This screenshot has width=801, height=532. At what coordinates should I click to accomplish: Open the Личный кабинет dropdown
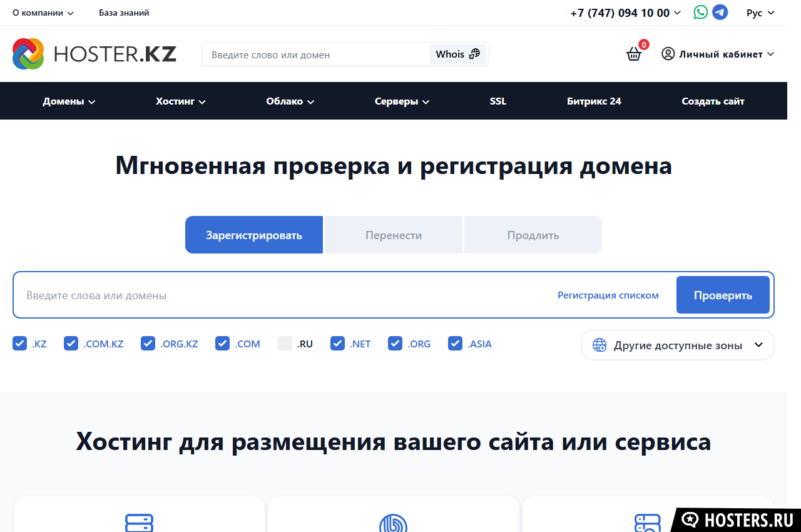pos(726,54)
